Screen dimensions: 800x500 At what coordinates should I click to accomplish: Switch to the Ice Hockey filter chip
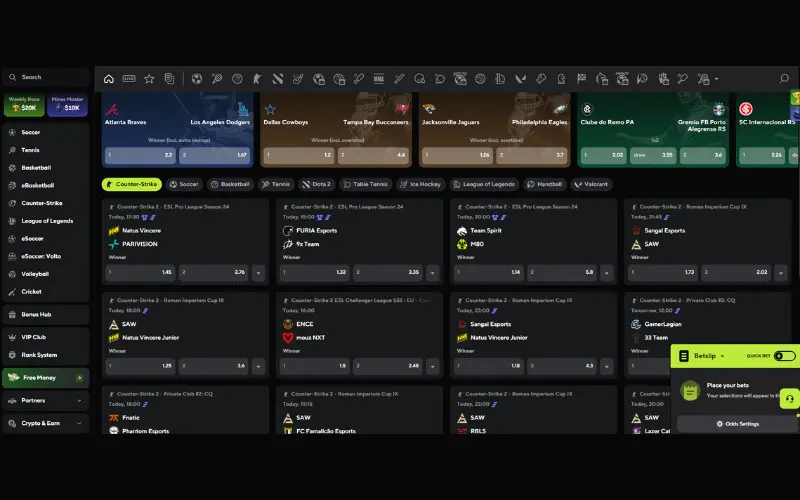(x=421, y=184)
